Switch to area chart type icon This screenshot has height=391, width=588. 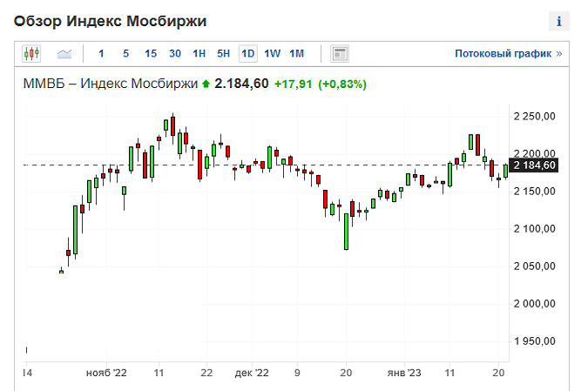(64, 54)
